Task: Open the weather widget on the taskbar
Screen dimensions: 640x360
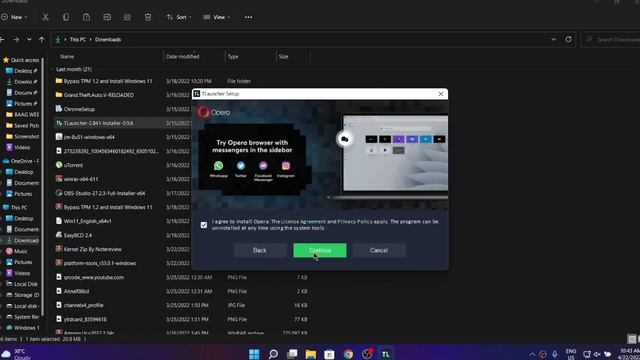Action: point(17,354)
